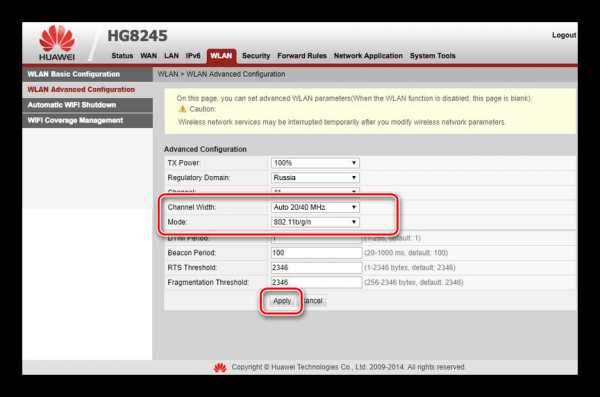This screenshot has width=600, height=397.
Task: Click the caution warning triangle icon
Action: tap(183, 109)
